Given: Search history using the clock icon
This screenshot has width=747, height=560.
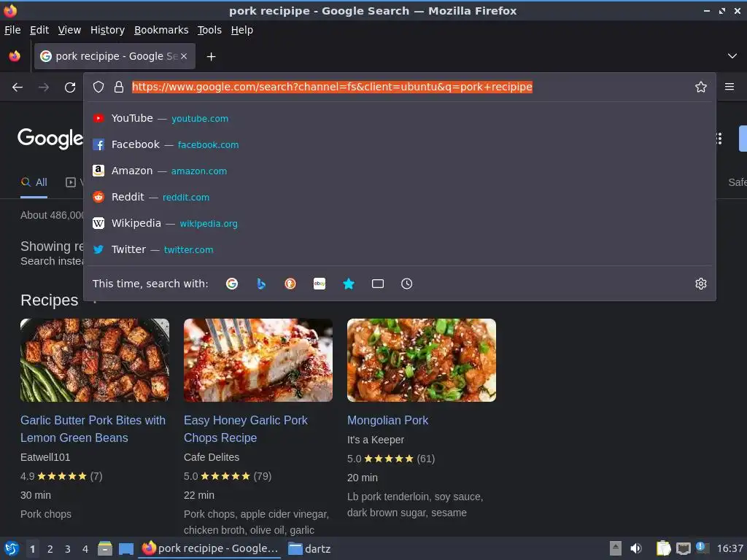Looking at the screenshot, I should pos(407,284).
